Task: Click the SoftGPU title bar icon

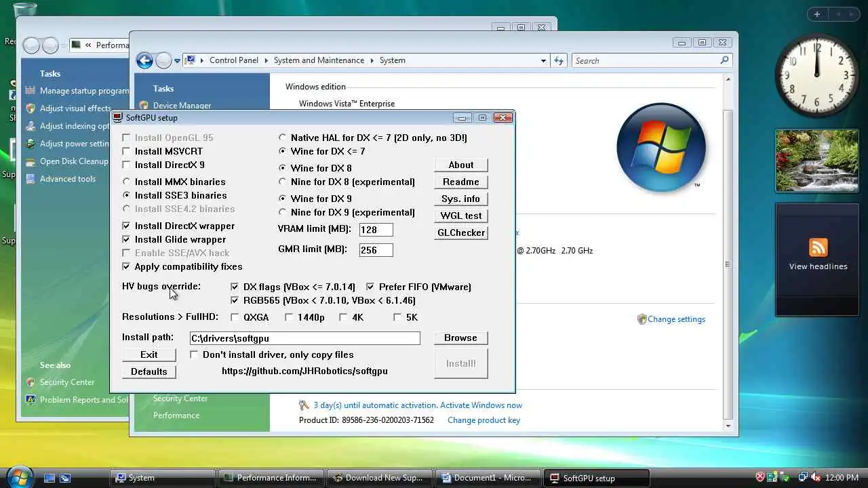Action: (117, 117)
